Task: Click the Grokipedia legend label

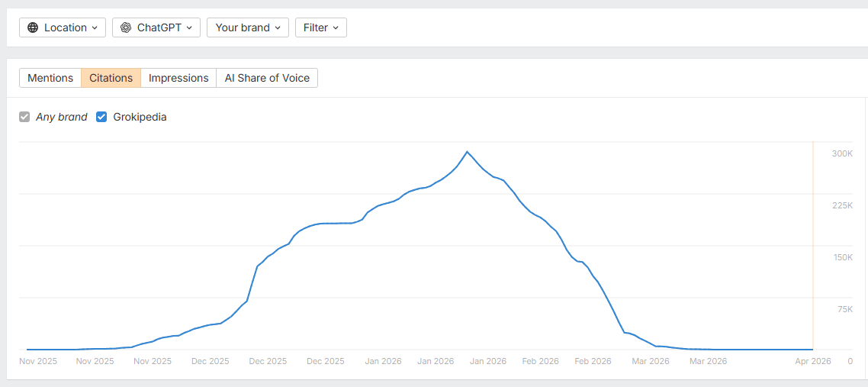Action: 140,118
